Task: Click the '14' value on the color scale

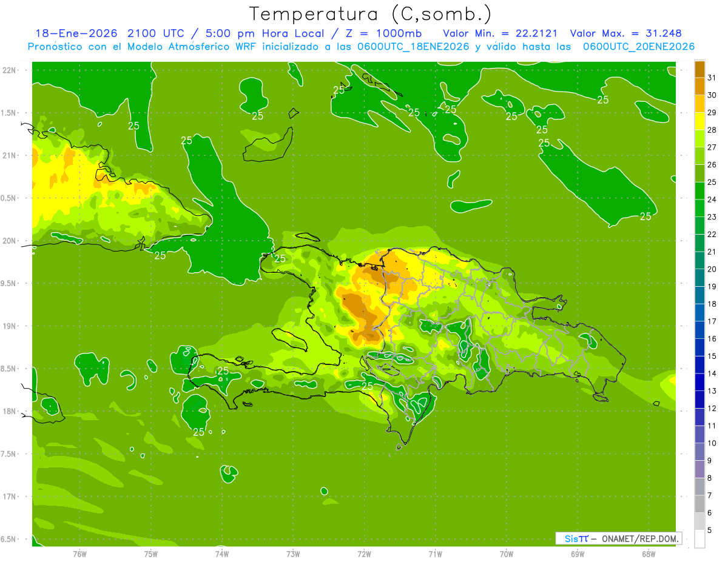Action: coord(712,373)
